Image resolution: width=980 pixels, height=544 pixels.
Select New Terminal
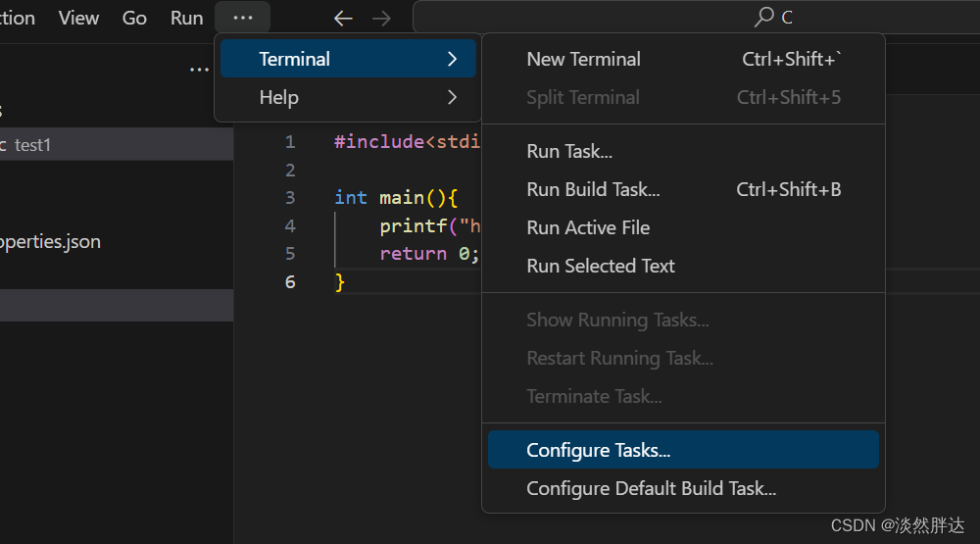point(583,59)
